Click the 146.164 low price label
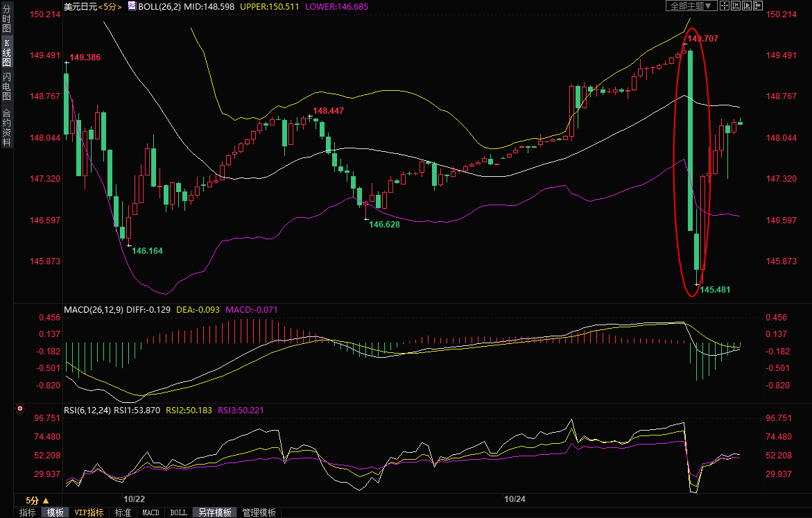 (147, 251)
